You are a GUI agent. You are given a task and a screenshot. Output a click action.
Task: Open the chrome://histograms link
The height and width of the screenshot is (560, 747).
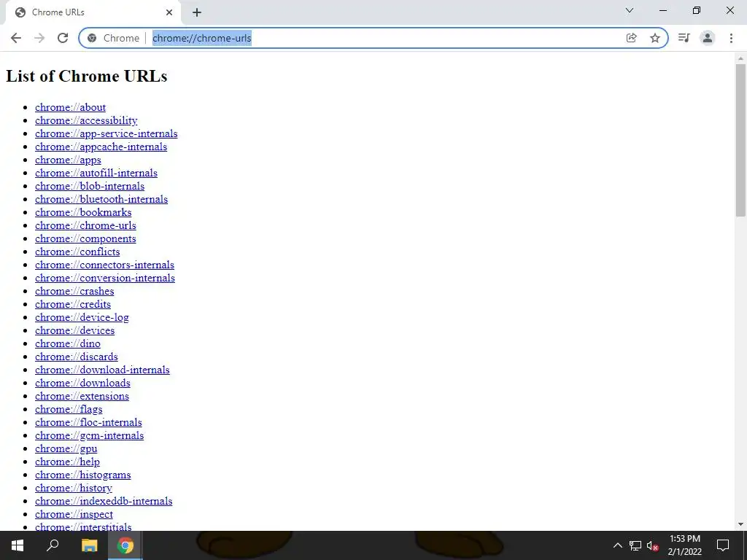coord(83,475)
